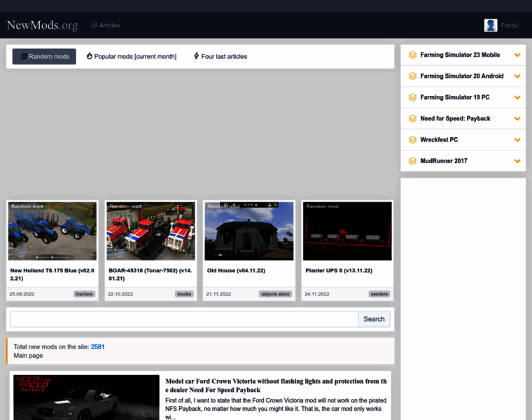The height and width of the screenshot is (420, 532).
Task: Click the Articles cube icon in header
Action: click(94, 25)
